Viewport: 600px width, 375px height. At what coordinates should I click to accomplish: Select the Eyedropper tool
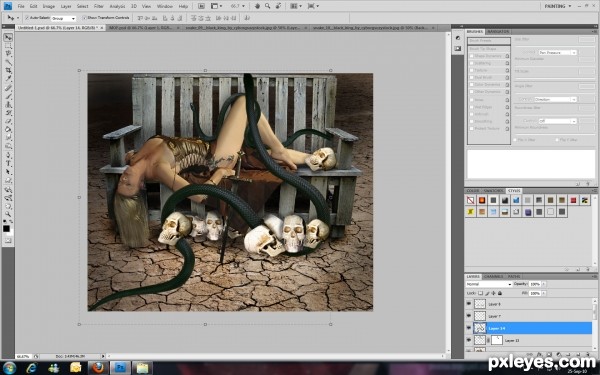pos(8,79)
